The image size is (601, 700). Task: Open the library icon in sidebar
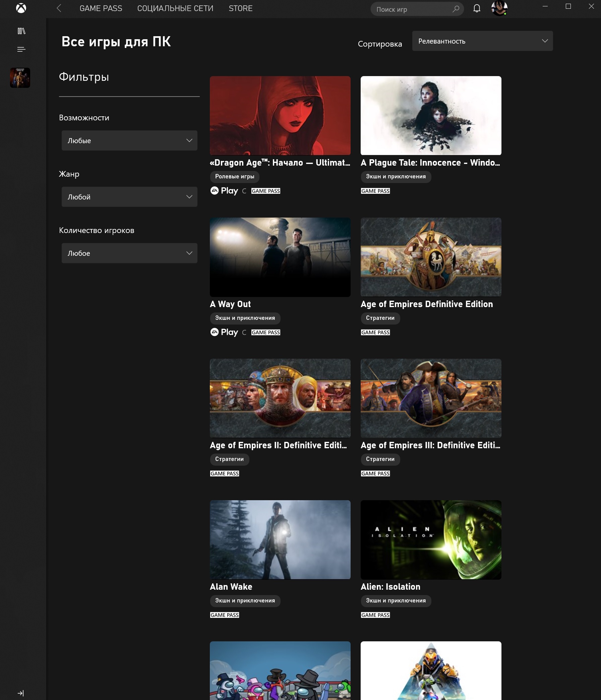[21, 31]
